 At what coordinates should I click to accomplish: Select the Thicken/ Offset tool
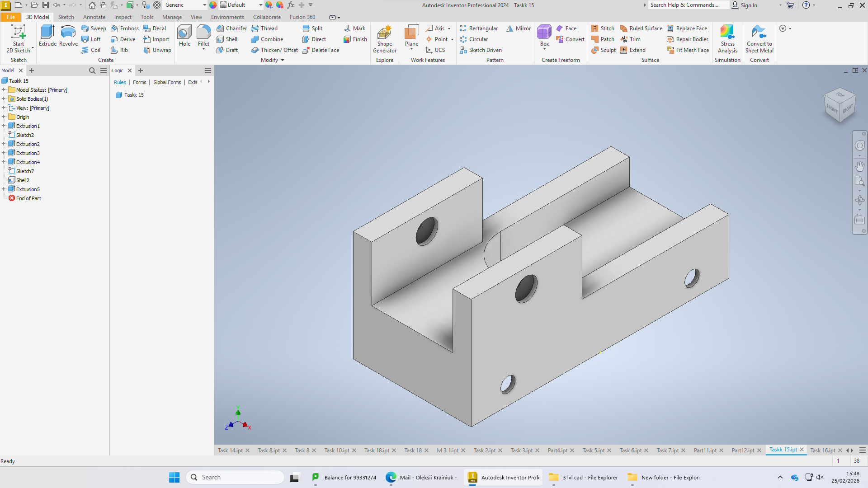coord(274,50)
